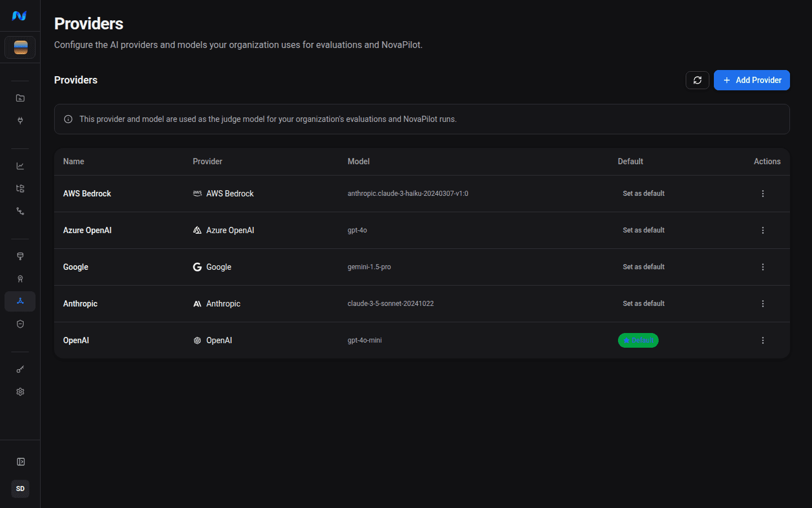Open actions menu for Anthropic row
The image size is (812, 508).
coord(763,304)
